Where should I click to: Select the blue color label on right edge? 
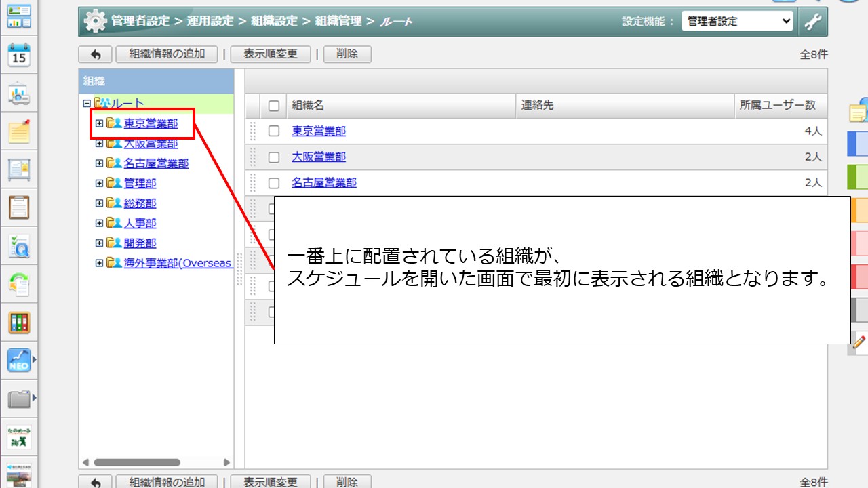click(858, 144)
